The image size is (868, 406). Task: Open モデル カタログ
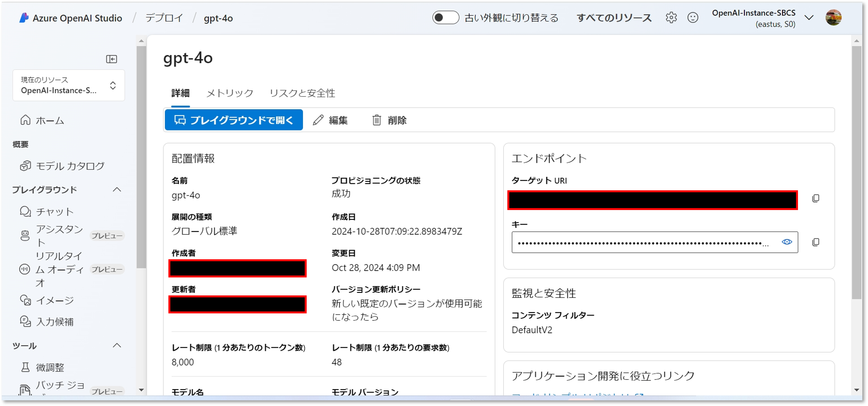(70, 166)
